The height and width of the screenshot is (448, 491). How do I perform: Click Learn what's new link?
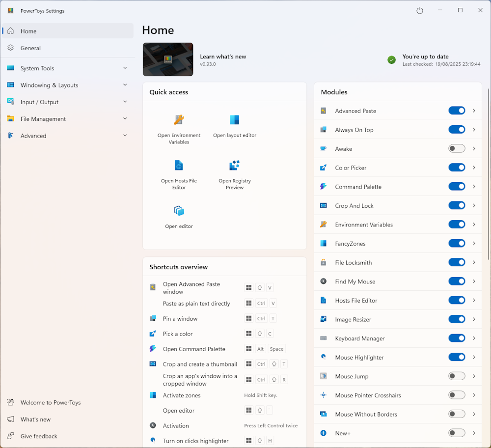223,56
